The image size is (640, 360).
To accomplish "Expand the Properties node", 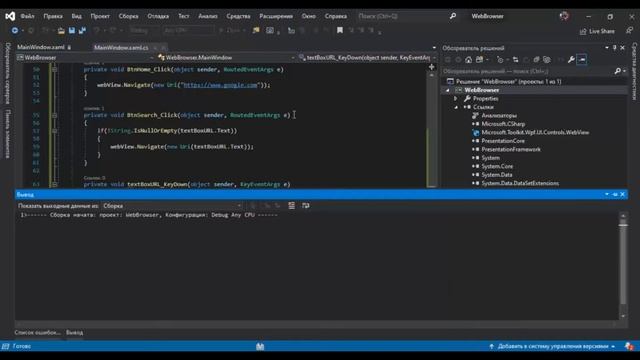I will (x=456, y=99).
